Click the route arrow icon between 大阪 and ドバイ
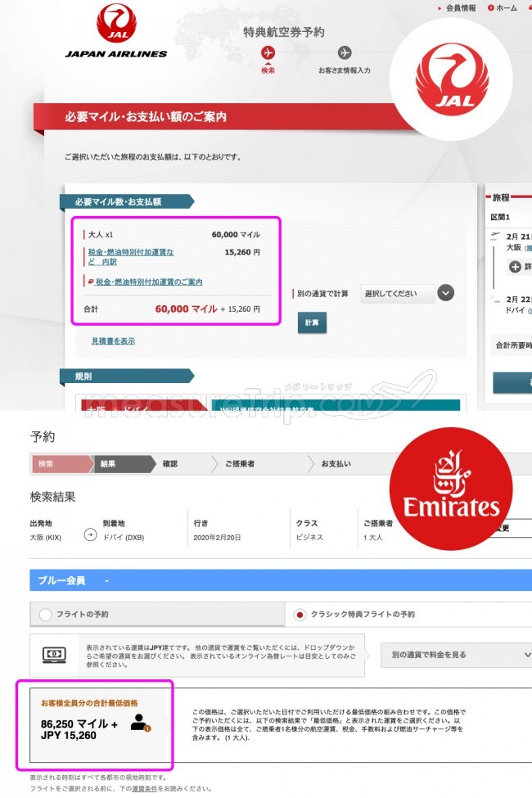Screen dimensions: 532x798 pyautogui.click(x=90, y=535)
